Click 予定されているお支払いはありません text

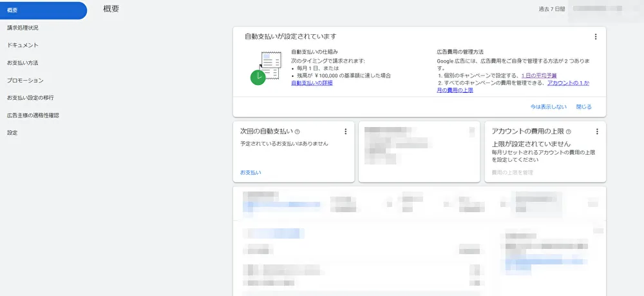pyautogui.click(x=284, y=144)
